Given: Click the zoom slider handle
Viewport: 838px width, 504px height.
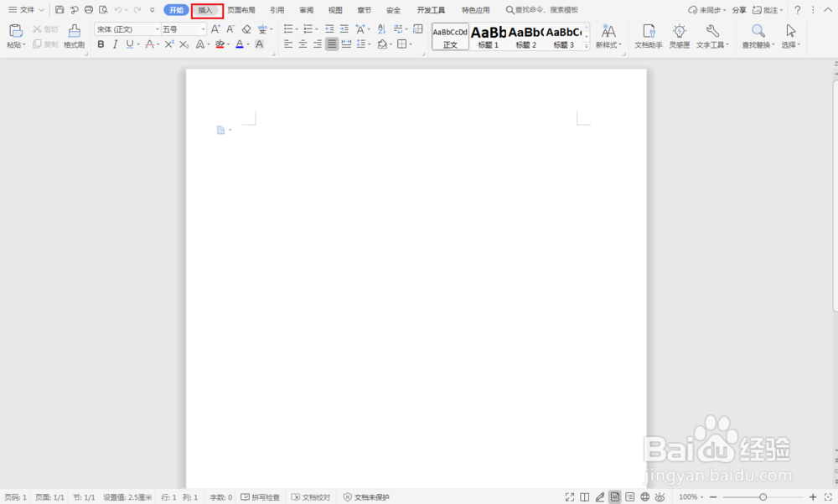Looking at the screenshot, I should coord(763,497).
